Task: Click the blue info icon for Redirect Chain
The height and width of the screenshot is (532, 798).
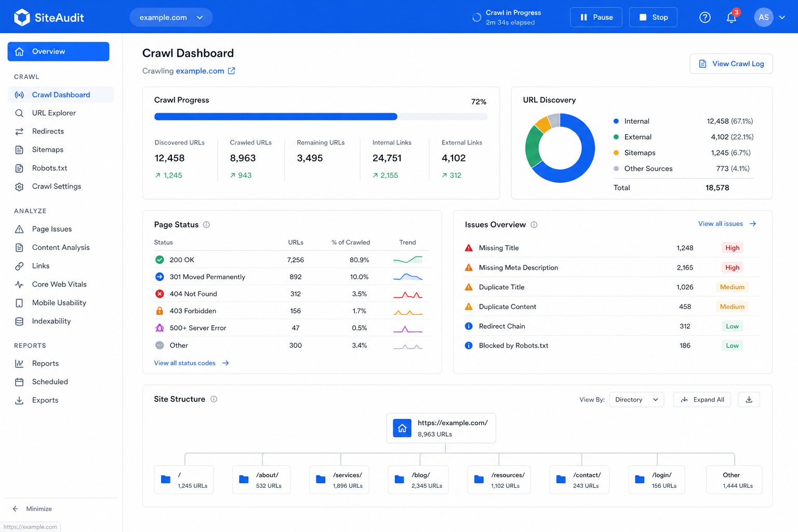Action: (469, 326)
